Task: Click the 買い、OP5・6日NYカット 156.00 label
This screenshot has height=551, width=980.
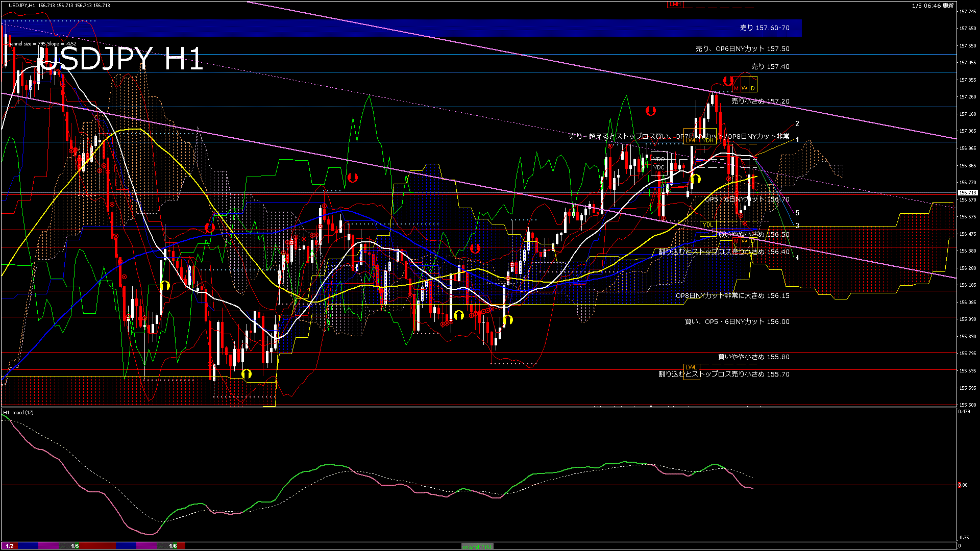Action: [x=737, y=322]
